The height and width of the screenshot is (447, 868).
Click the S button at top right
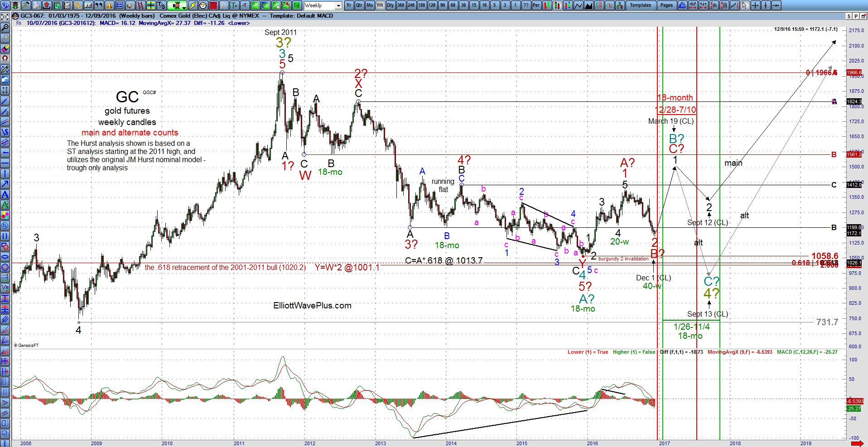click(x=849, y=16)
